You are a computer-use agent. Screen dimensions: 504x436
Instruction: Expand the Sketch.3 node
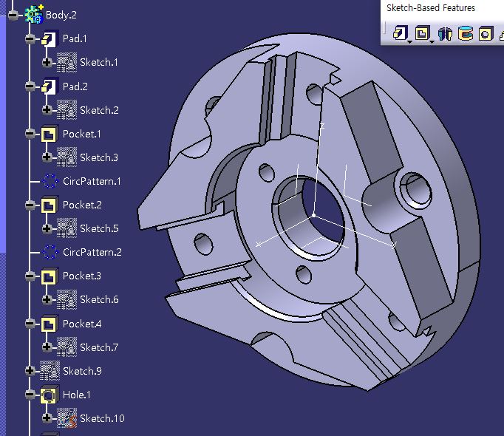coord(47,157)
